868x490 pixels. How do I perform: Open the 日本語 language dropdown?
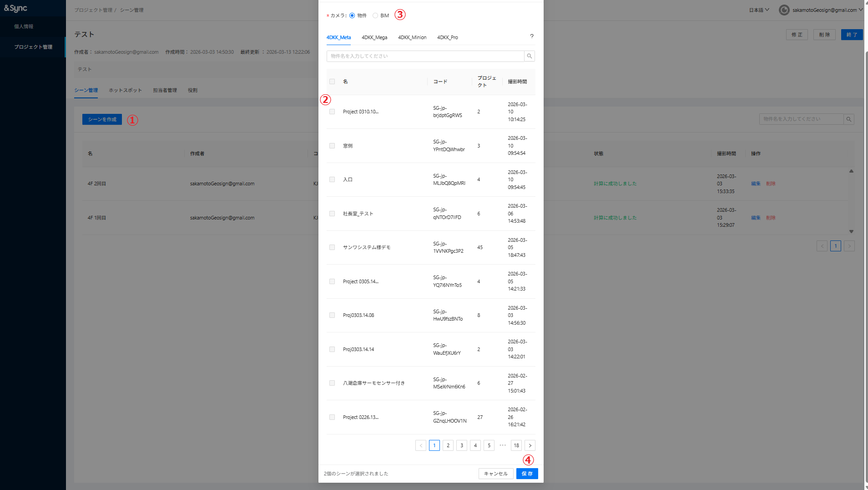tap(759, 10)
